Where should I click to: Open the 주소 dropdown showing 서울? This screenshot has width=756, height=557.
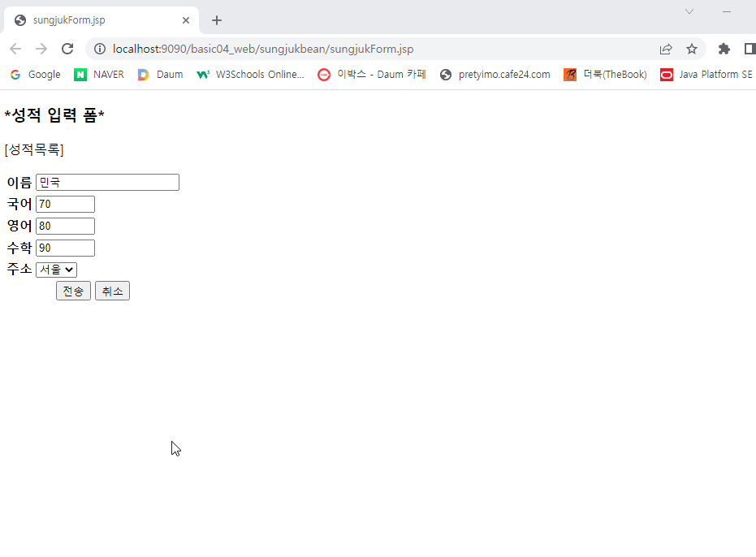56,270
